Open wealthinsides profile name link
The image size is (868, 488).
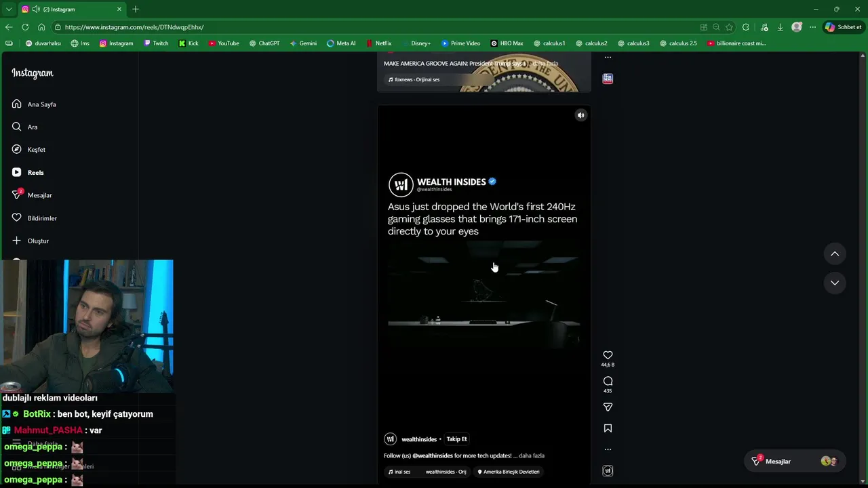click(419, 439)
